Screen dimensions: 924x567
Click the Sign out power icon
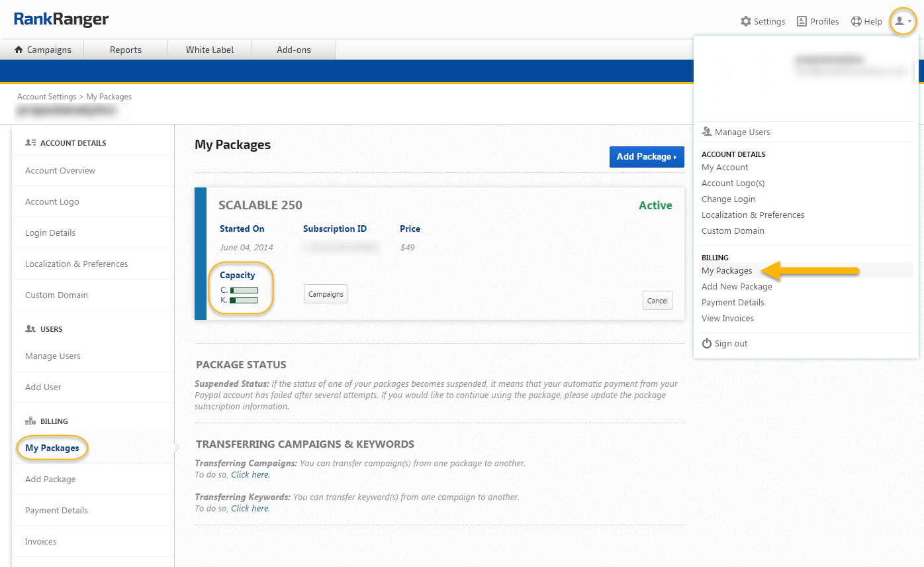coord(706,344)
